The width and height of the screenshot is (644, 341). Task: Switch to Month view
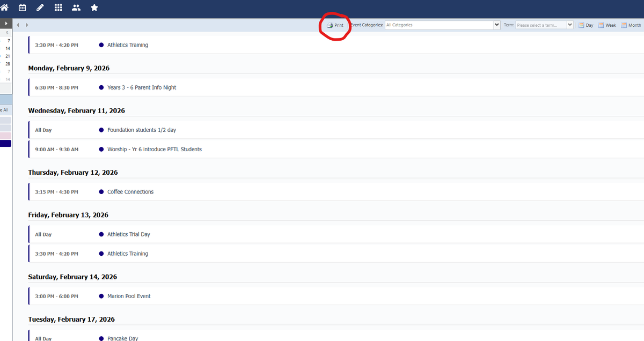631,25
